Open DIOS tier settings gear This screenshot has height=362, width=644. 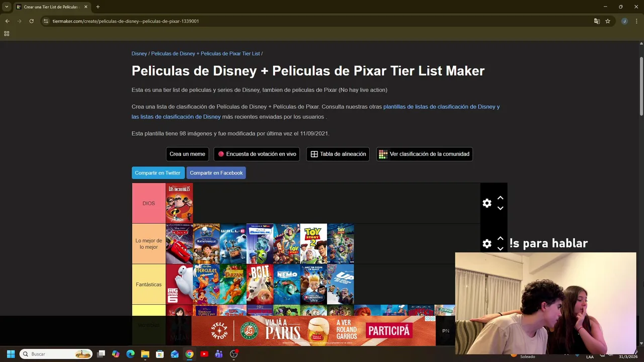pyautogui.click(x=487, y=203)
